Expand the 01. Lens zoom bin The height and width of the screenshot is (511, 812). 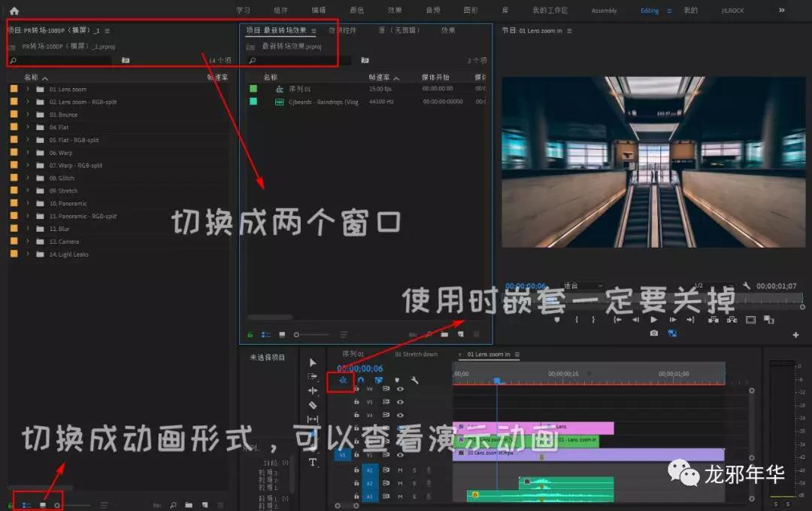28,89
